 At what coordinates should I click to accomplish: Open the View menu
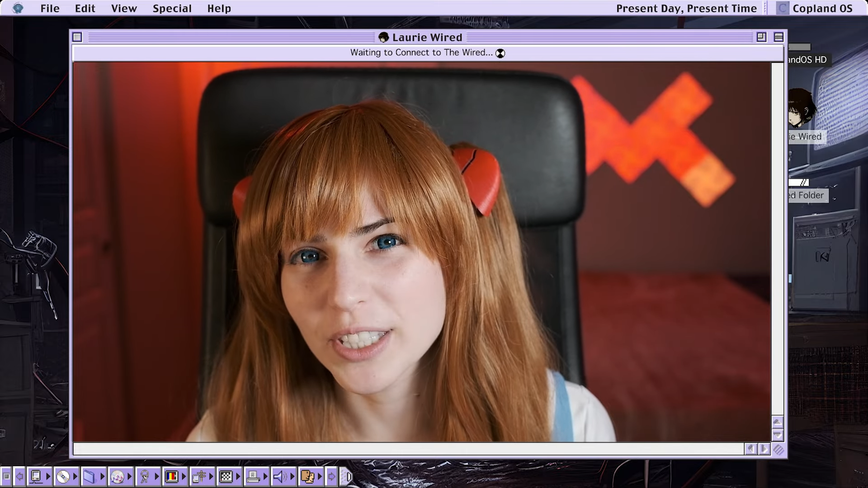pos(124,9)
